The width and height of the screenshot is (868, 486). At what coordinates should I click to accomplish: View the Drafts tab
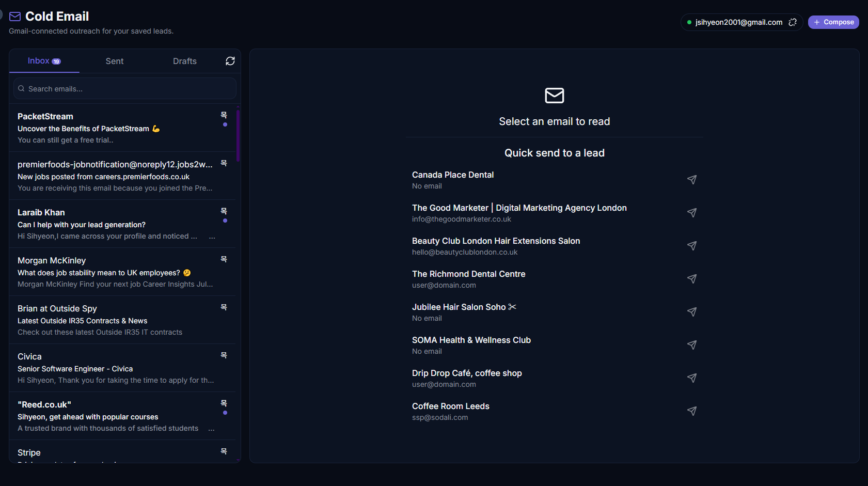185,61
